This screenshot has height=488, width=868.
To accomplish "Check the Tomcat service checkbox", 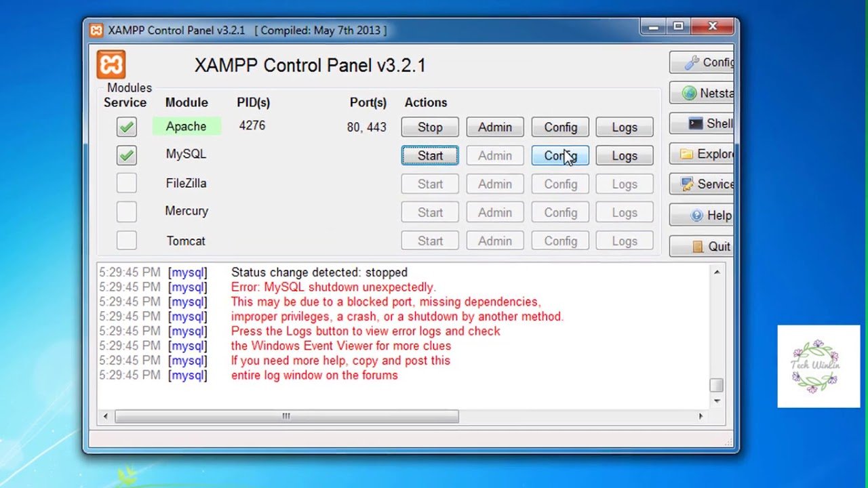I will (126, 241).
